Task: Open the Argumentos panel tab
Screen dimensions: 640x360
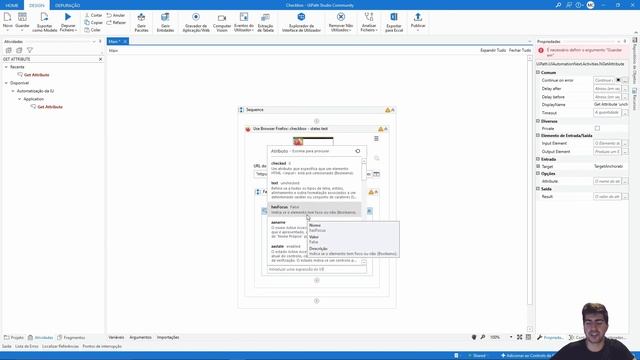Action: [x=140, y=338]
